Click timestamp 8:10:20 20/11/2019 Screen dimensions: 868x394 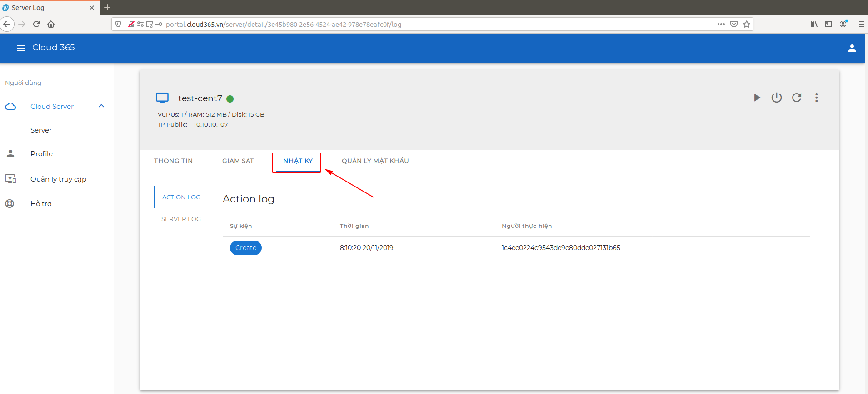tap(366, 248)
